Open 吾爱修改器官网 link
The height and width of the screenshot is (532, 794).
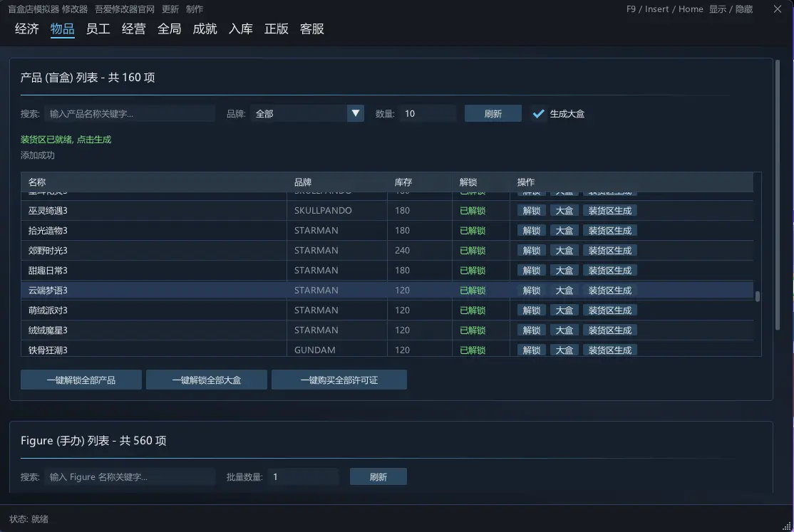125,9
